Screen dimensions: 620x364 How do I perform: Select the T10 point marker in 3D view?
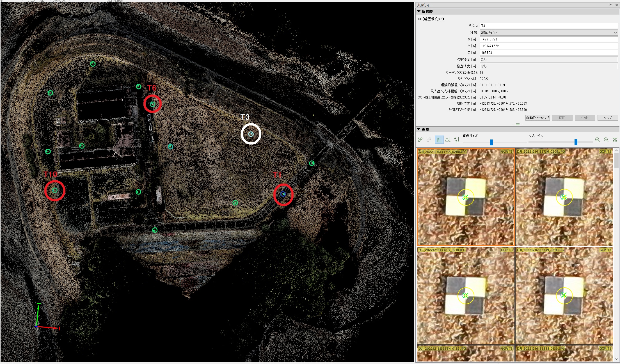55,190
